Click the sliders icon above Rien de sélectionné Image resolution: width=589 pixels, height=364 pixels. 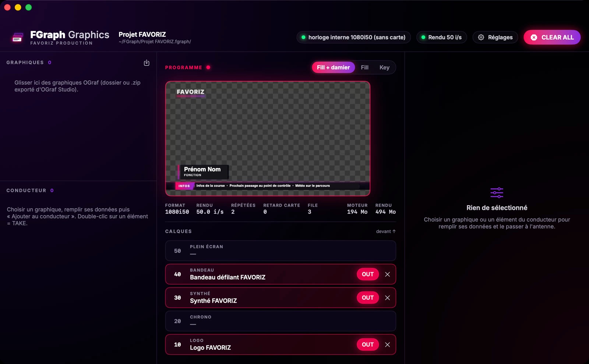(x=497, y=193)
